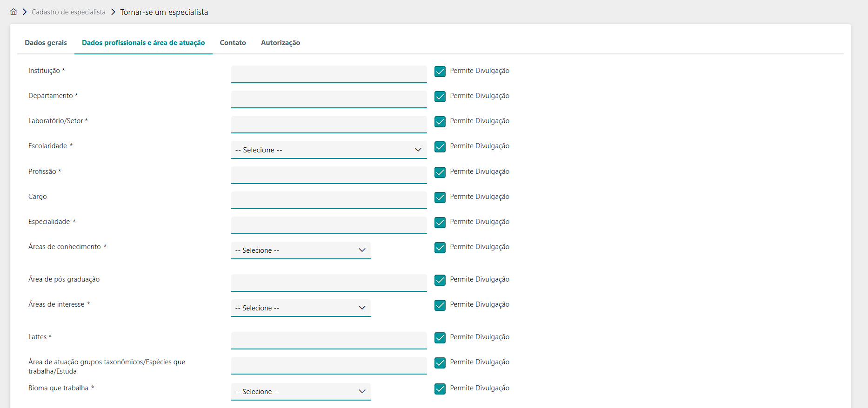Click the Área de pós graduação field
The image size is (868, 408).
(x=328, y=283)
